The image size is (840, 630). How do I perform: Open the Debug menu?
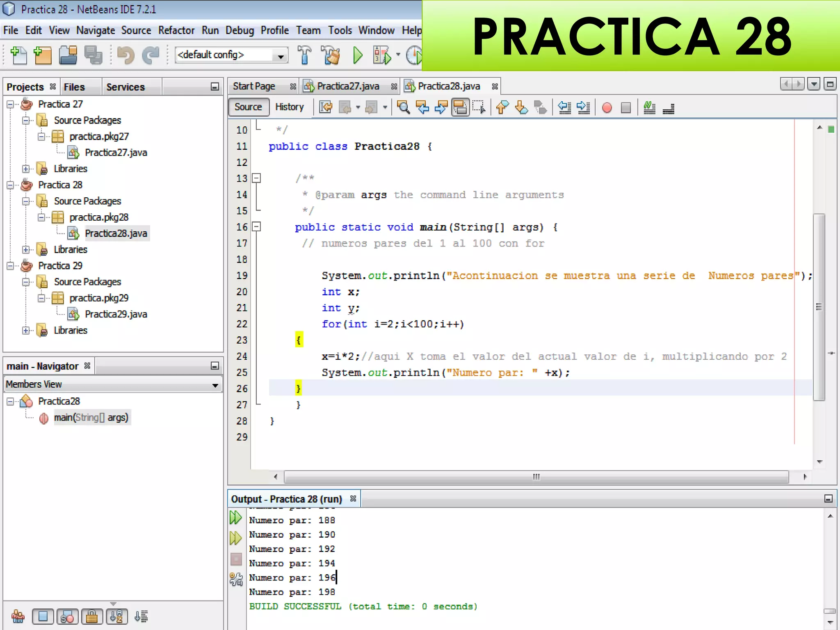click(x=240, y=30)
